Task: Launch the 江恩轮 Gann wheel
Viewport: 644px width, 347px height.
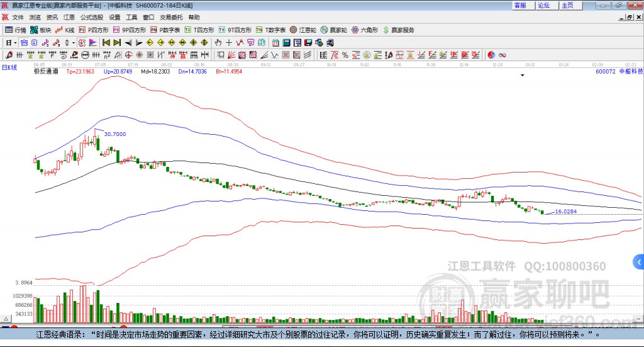Action: [303, 30]
